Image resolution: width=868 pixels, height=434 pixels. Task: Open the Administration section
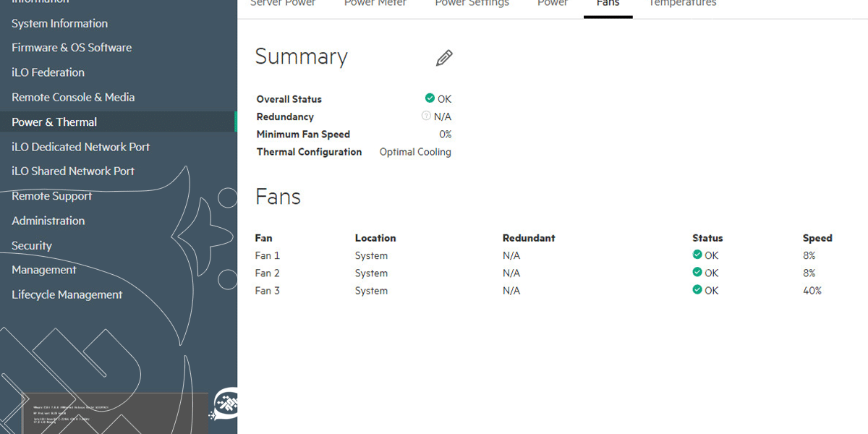tap(48, 221)
